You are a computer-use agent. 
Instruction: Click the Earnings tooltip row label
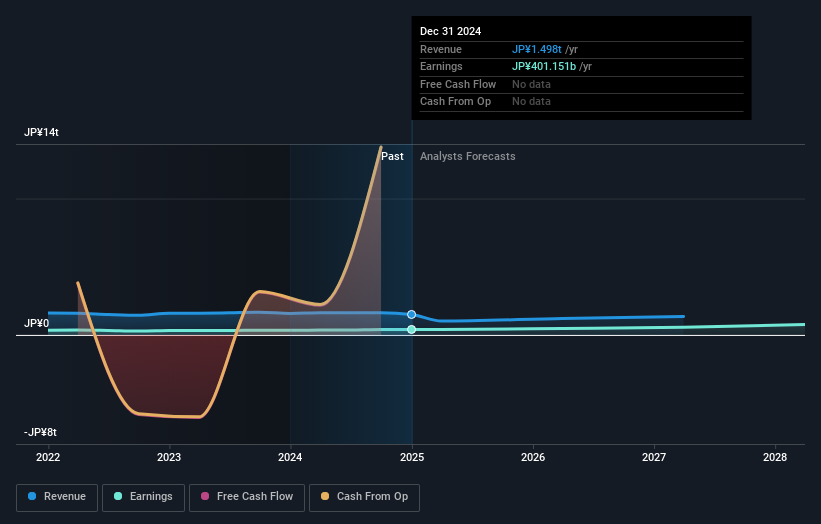click(441, 66)
